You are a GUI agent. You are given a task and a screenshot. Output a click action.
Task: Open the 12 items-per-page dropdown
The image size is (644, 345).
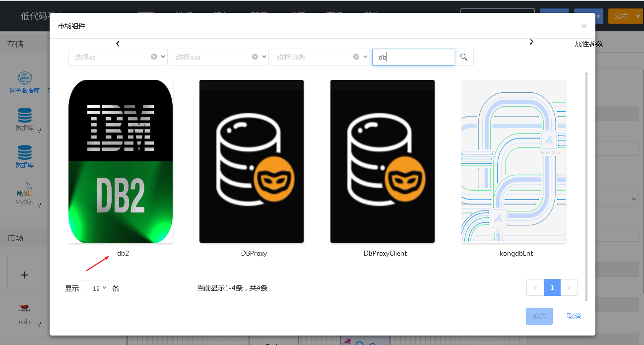click(x=95, y=288)
